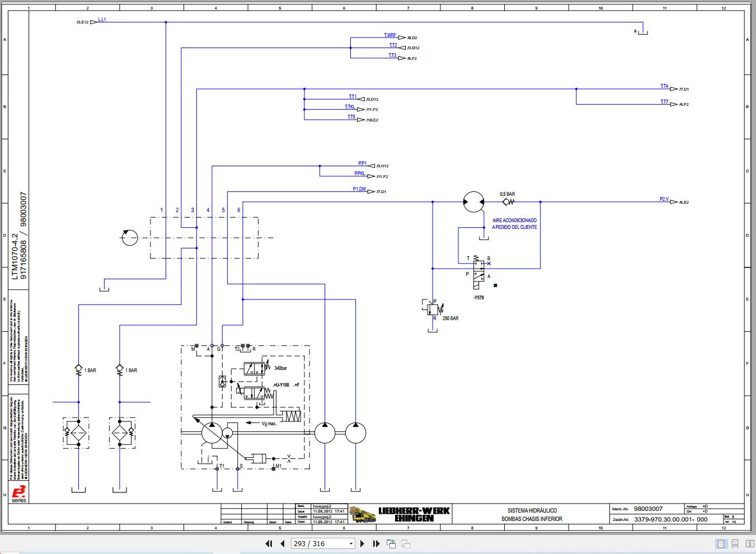Click the go-to-previous-view icon
756x554 pixels.
tap(391, 543)
